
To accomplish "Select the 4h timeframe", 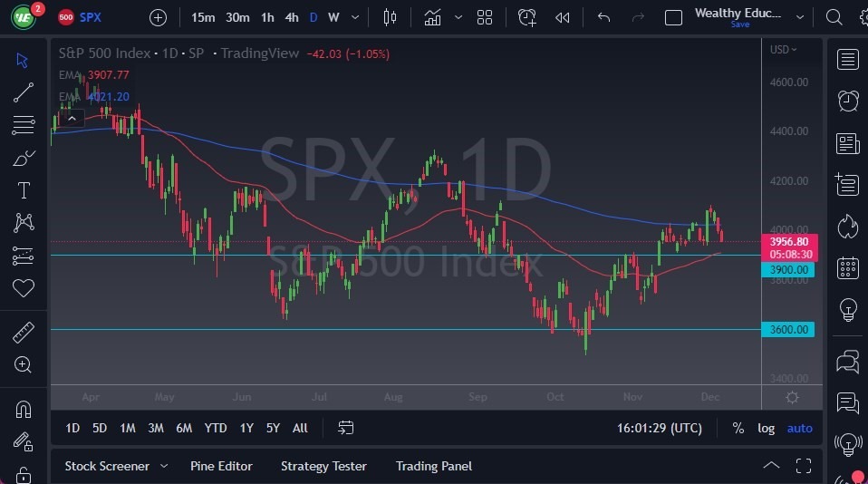I will tap(292, 18).
